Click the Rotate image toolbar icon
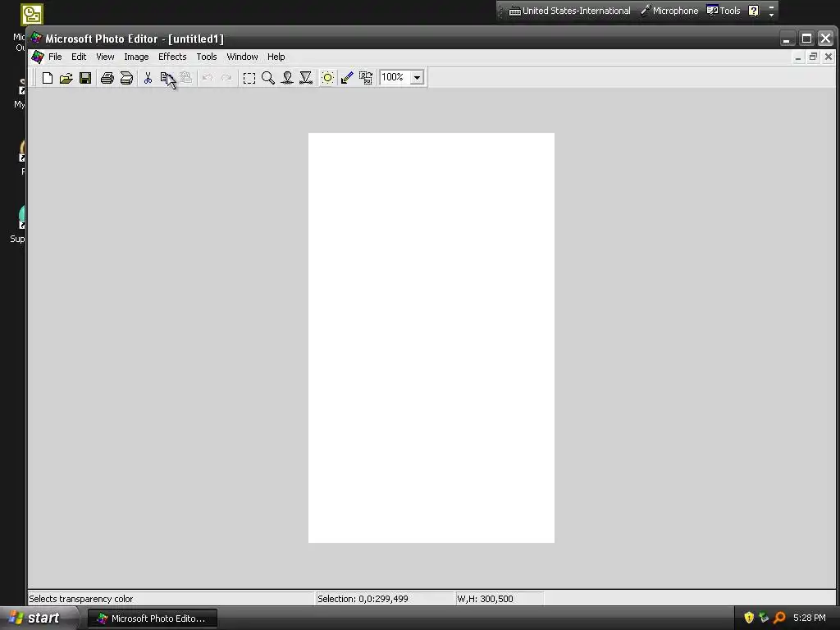The width and height of the screenshot is (840, 630). tap(366, 78)
